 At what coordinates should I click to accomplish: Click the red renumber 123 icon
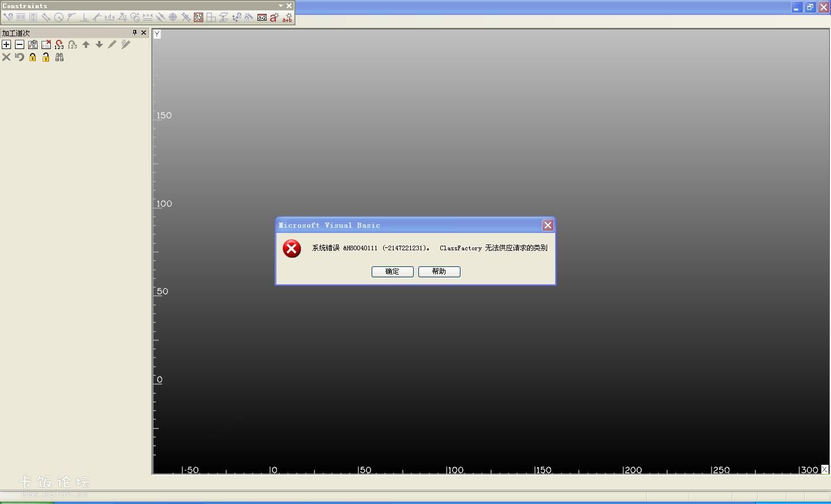(x=59, y=44)
